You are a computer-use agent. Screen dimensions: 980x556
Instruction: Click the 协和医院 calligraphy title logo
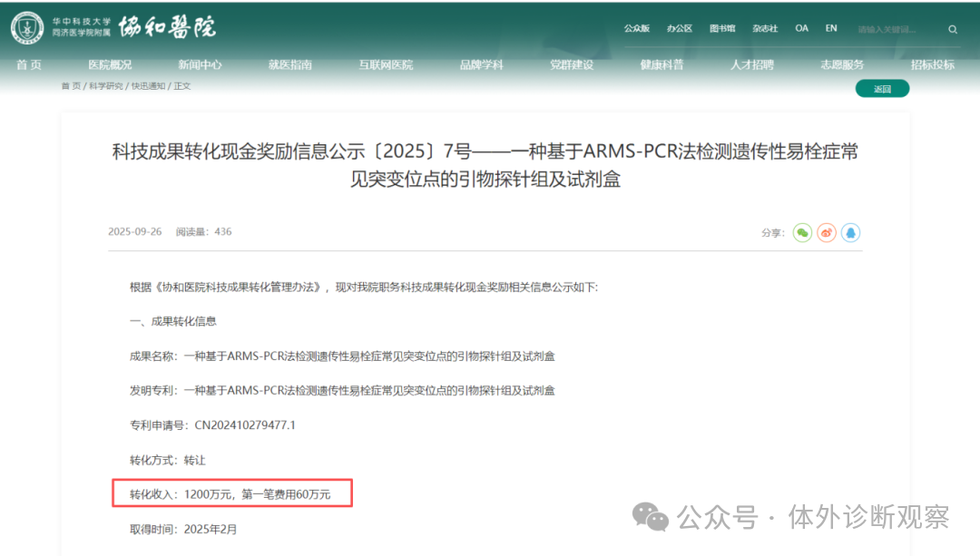click(167, 28)
